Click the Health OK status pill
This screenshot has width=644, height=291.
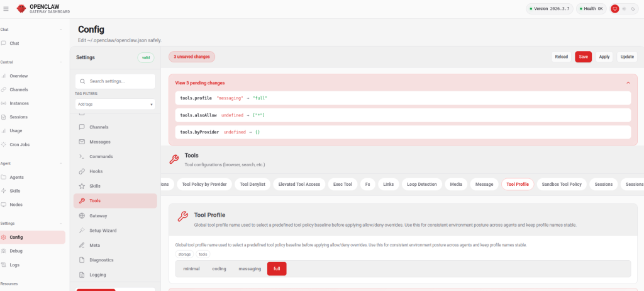591,9
